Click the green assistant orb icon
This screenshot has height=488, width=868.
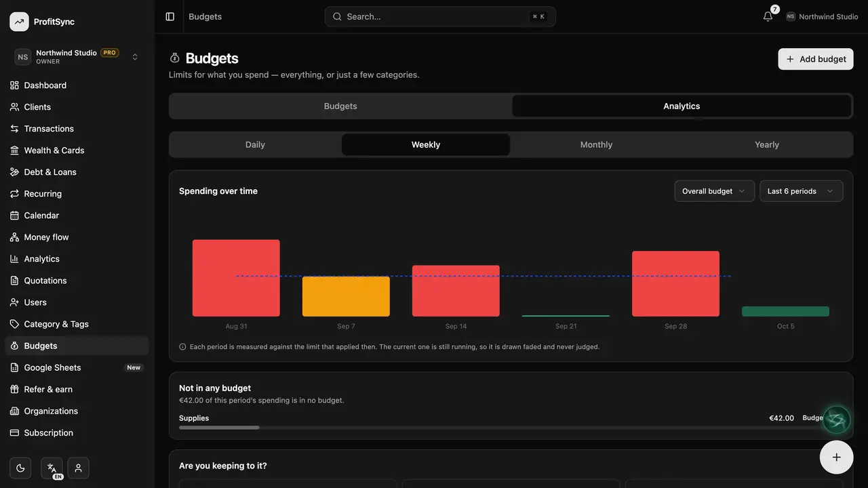coord(837,420)
